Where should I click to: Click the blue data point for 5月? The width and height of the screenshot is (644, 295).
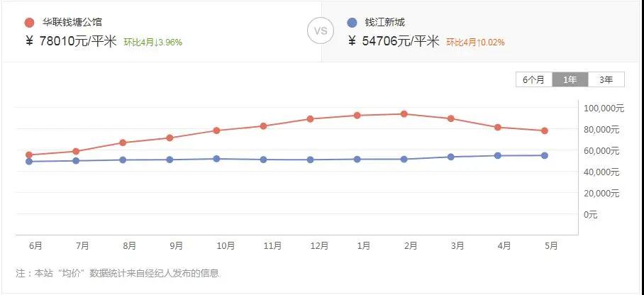pos(545,155)
